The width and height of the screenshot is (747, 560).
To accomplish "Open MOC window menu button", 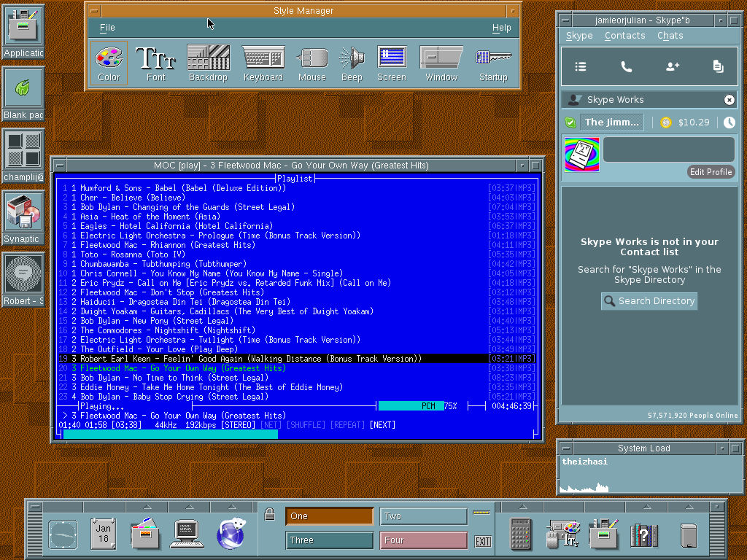I will point(60,166).
